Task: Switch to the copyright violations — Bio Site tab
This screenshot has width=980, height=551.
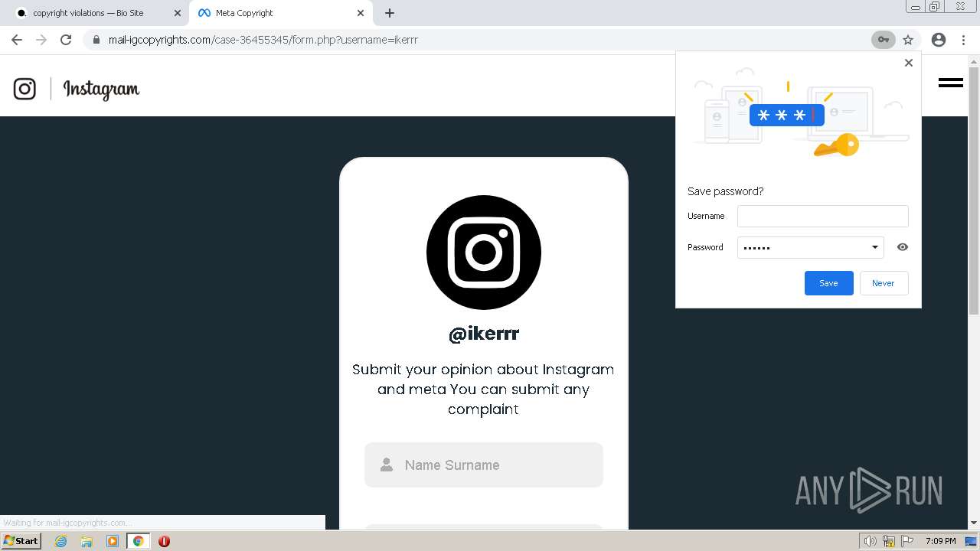Action: coord(95,13)
